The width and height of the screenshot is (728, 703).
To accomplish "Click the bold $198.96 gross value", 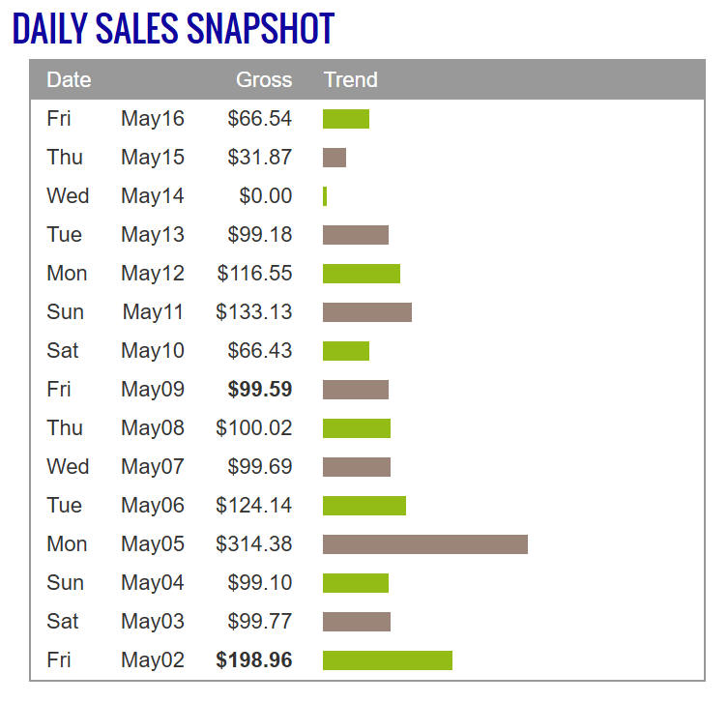I will click(254, 659).
